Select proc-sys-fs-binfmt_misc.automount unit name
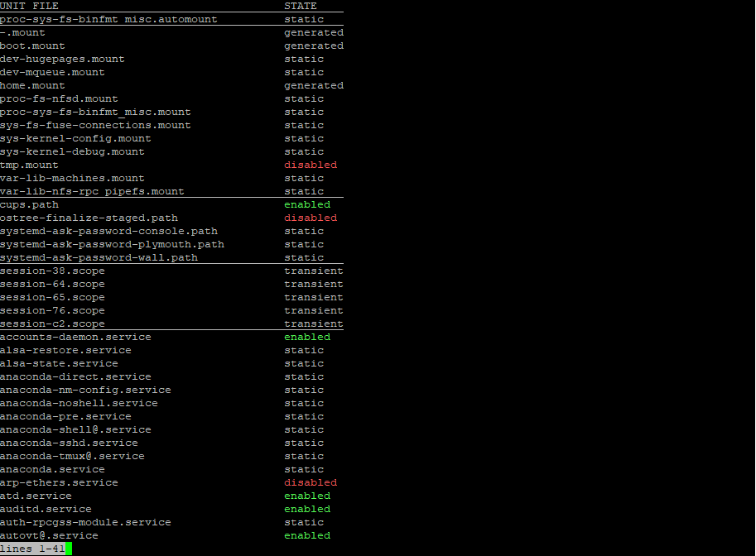 tap(108, 19)
